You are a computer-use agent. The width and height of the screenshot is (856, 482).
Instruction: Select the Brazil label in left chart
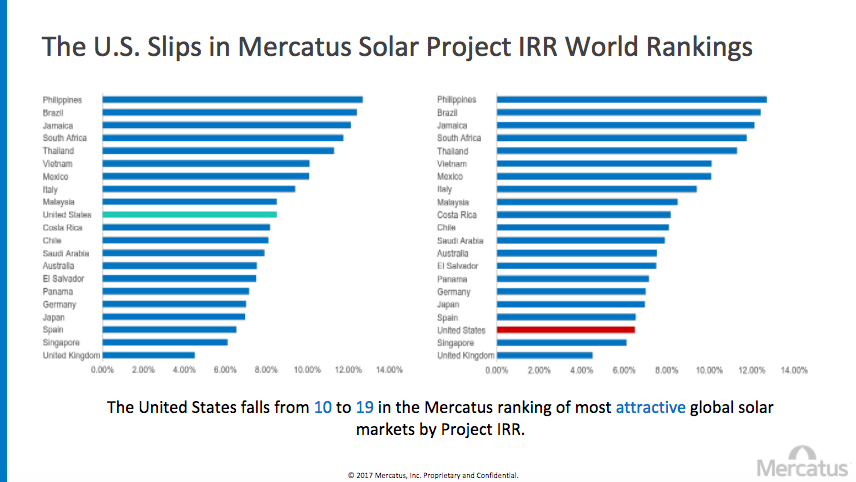tap(54, 112)
